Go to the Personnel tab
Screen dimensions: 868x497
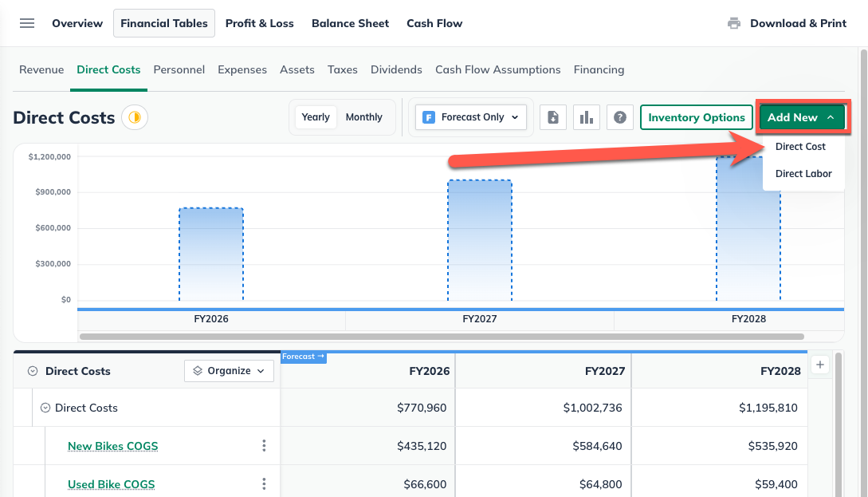[x=179, y=69]
